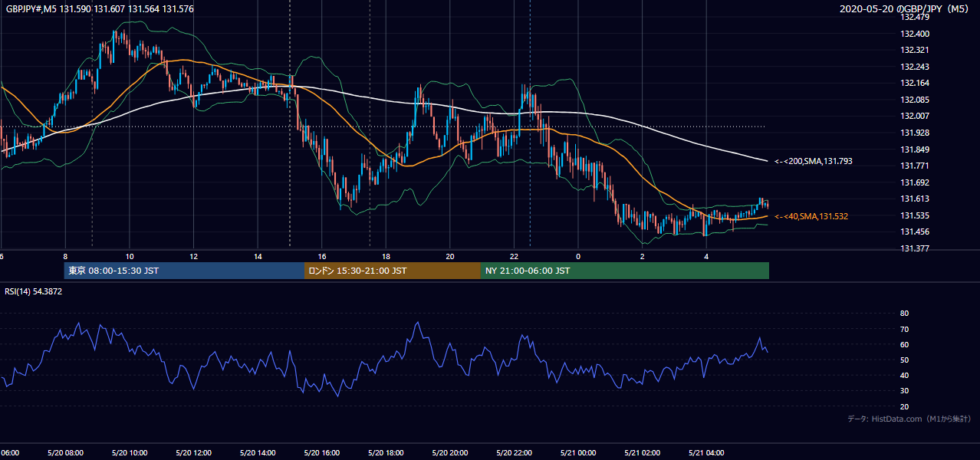Screen dimensions: 980x460
Task: Click the hour tick 8 under the price chart
Action: pos(65,256)
